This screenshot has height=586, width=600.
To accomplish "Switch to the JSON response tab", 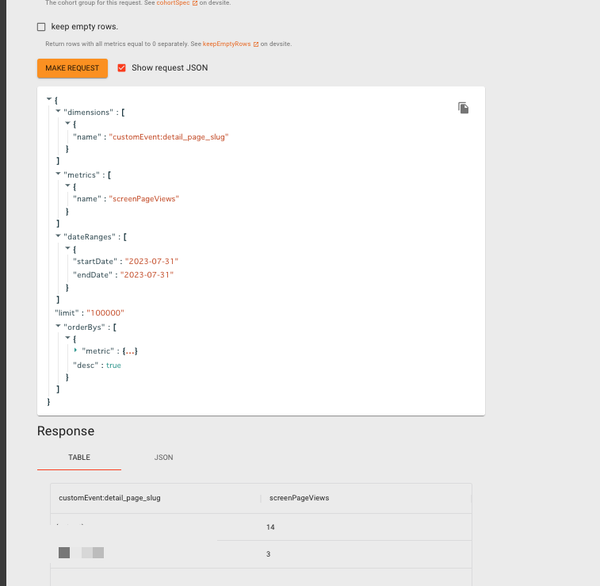I will [163, 457].
